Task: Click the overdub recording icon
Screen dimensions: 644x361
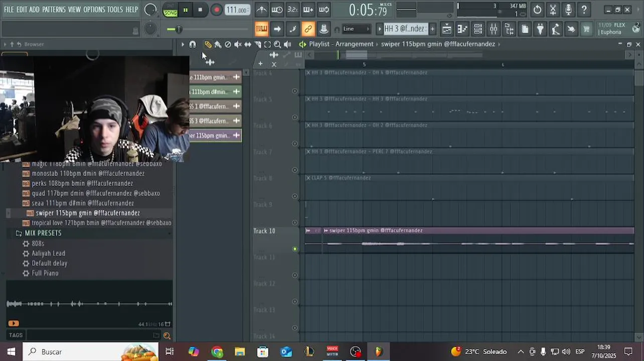Action: point(308,10)
